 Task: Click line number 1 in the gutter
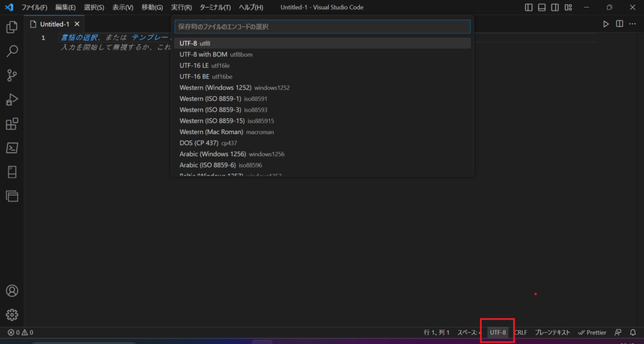click(43, 38)
